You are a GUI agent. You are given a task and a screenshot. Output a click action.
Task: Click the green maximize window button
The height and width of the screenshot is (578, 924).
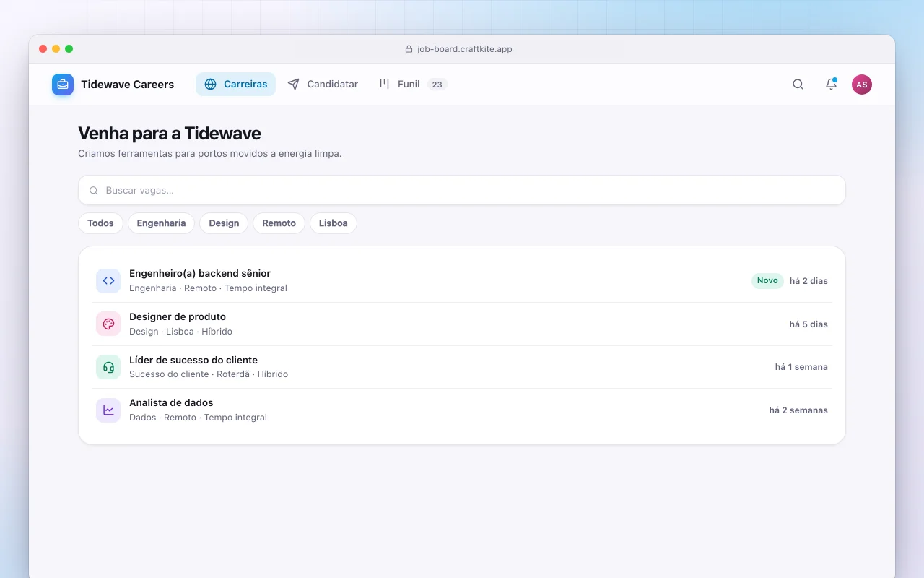[69, 49]
